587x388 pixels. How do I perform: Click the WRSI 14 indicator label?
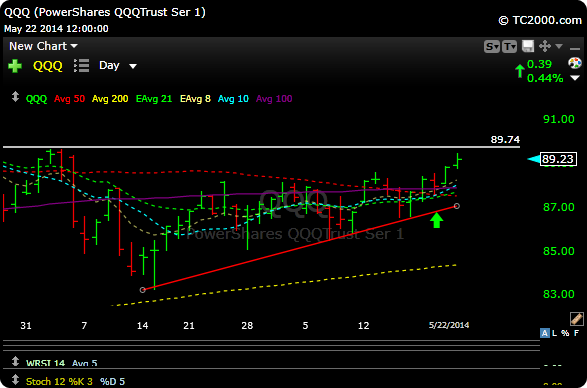tap(45, 363)
